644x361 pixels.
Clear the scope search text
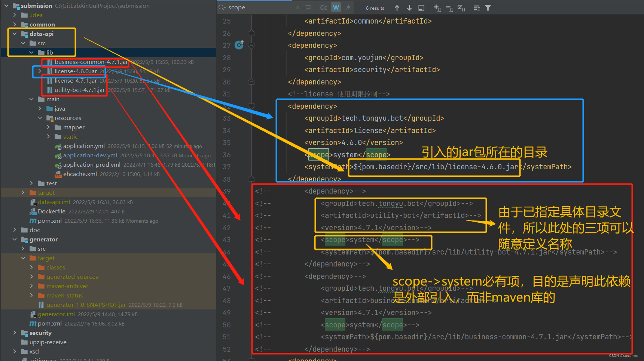(298, 7)
